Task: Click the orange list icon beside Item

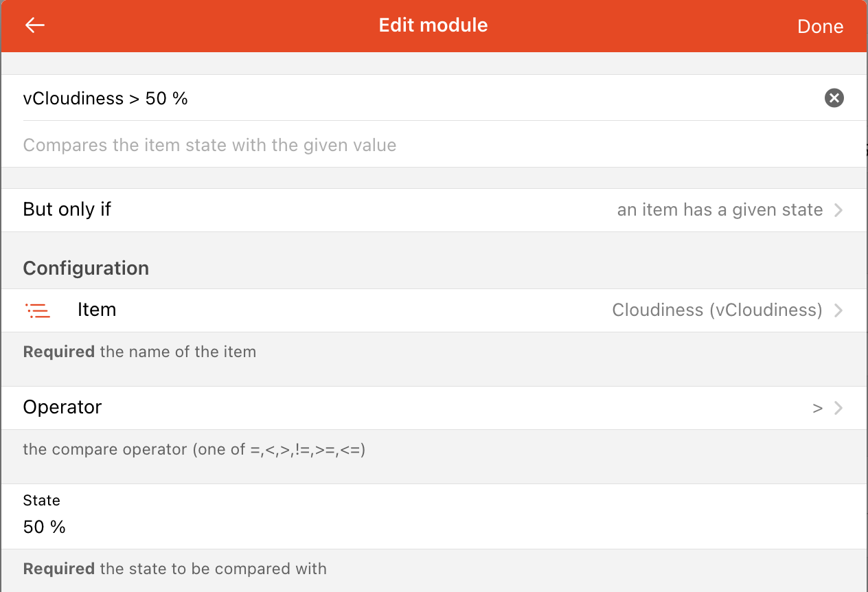Action: click(x=38, y=310)
